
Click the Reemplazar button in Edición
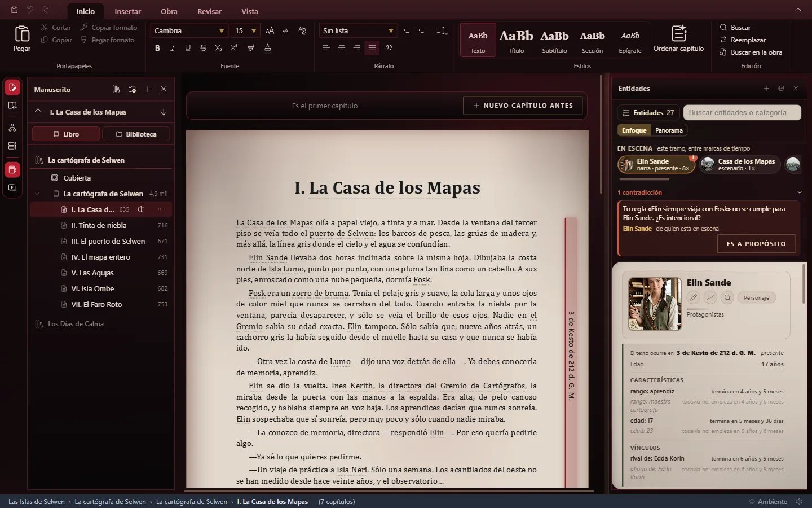click(x=743, y=40)
